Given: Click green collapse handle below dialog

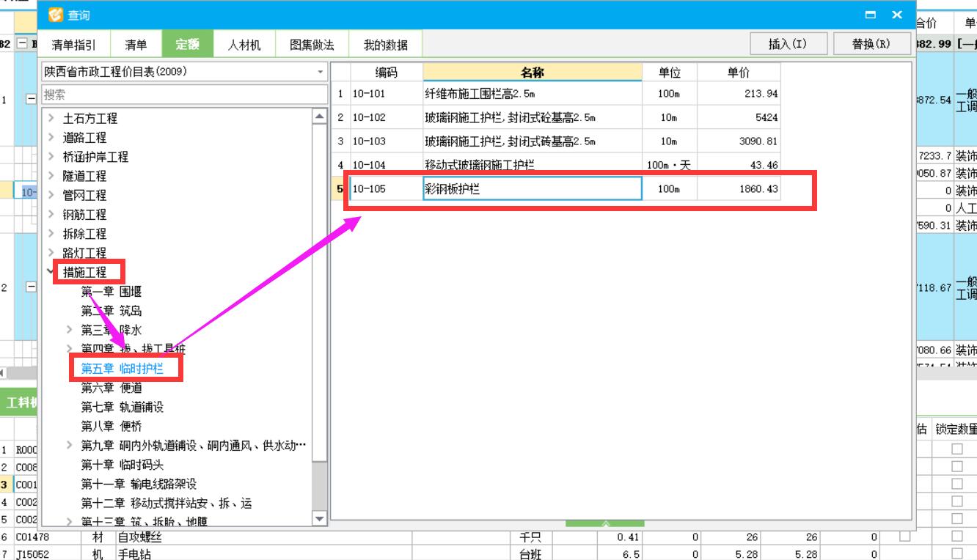Looking at the screenshot, I should point(605,523).
